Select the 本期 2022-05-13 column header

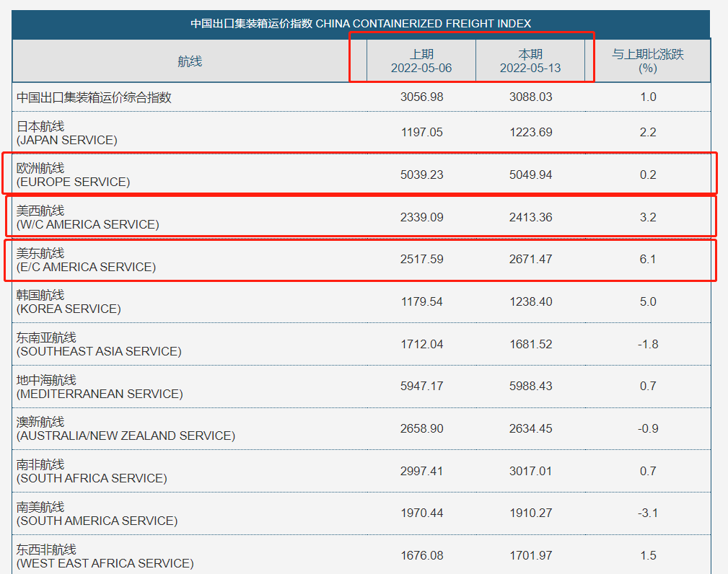point(530,61)
